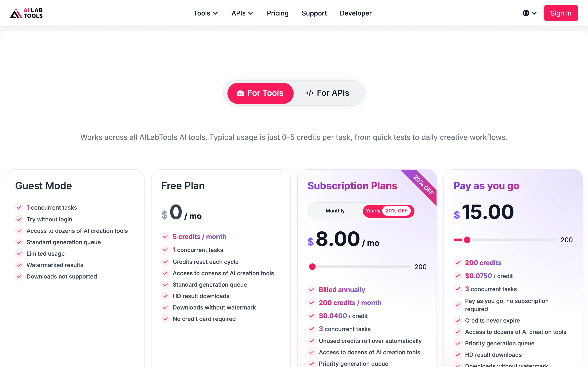Click the checkmark icon beside 5 credits / month
This screenshot has width=588, height=367.
pyautogui.click(x=165, y=237)
